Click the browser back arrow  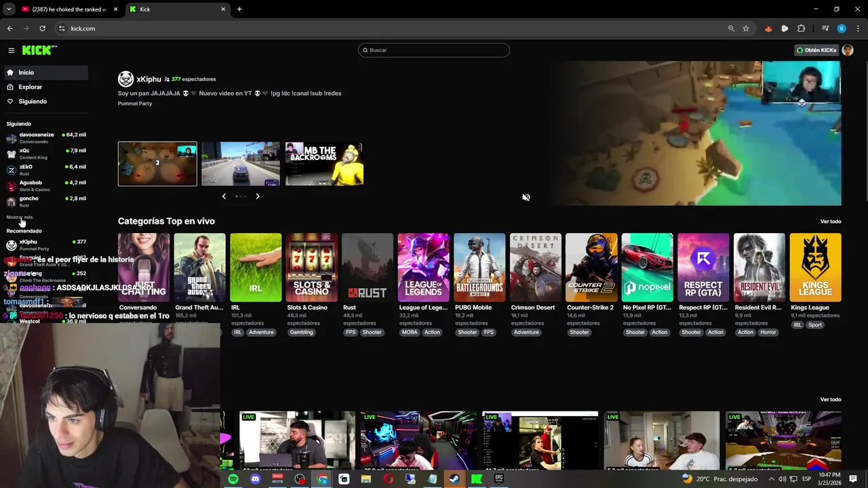tap(9, 28)
